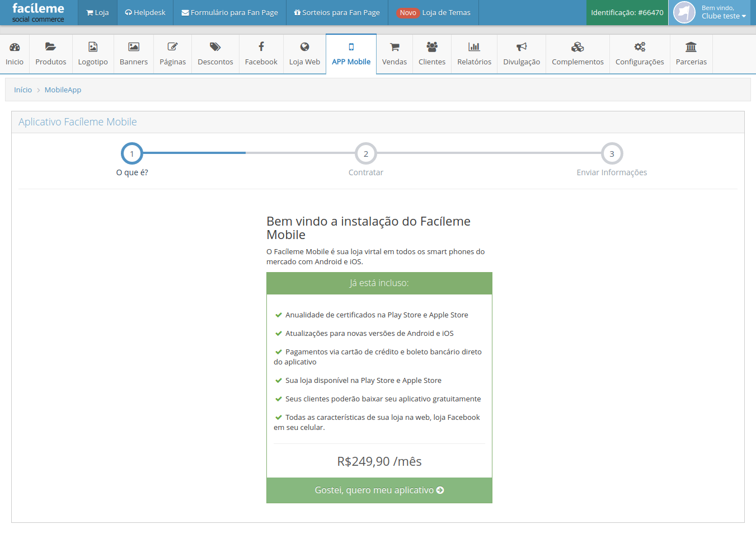Click Seus clientes poderão baixar line
This screenshot has width=756, height=538.
[x=378, y=399]
